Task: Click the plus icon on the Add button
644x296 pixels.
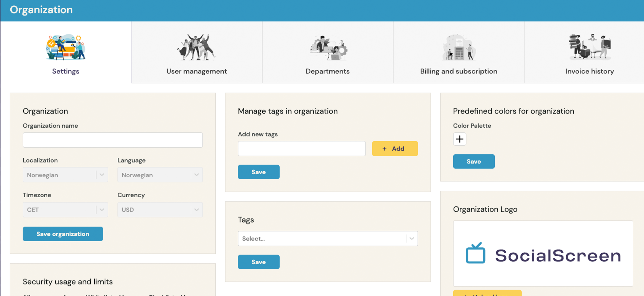Action: pos(384,149)
